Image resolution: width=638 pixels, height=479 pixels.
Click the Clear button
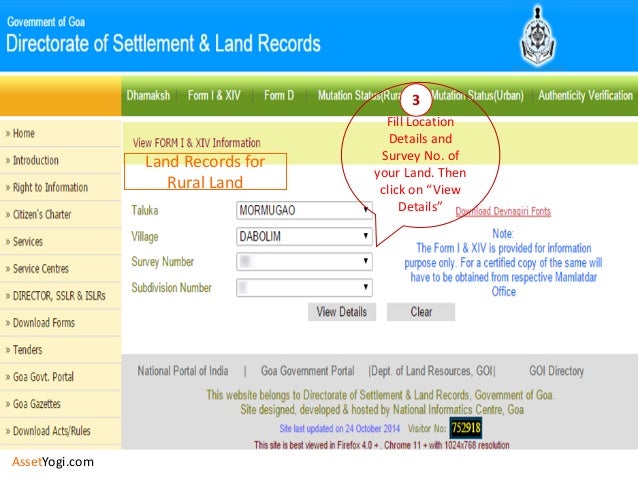421,312
